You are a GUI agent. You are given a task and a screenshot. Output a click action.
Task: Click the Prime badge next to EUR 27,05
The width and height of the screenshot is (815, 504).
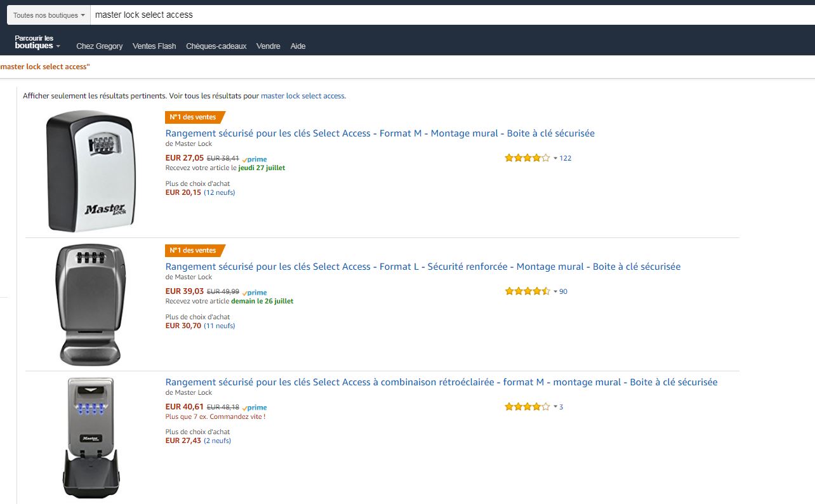(255, 159)
